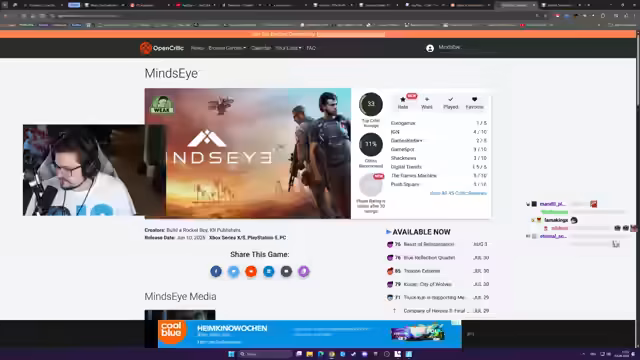
Task: Click the Rate star icon
Action: coord(403,99)
